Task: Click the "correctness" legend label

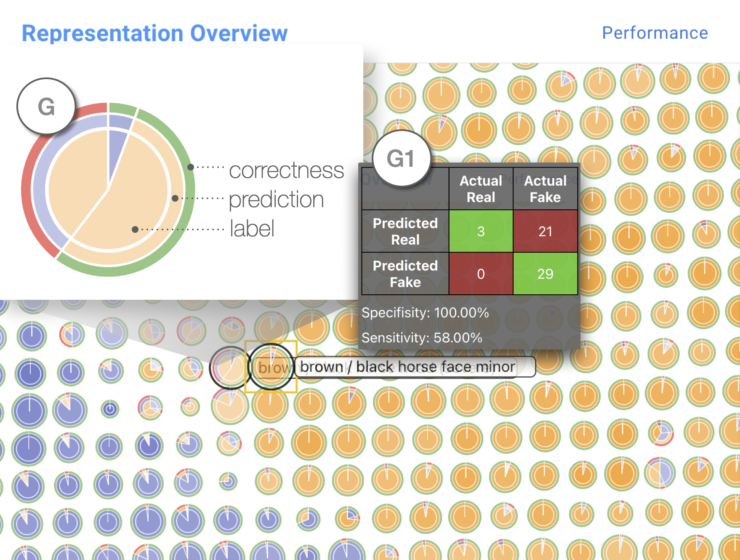Action: [286, 171]
